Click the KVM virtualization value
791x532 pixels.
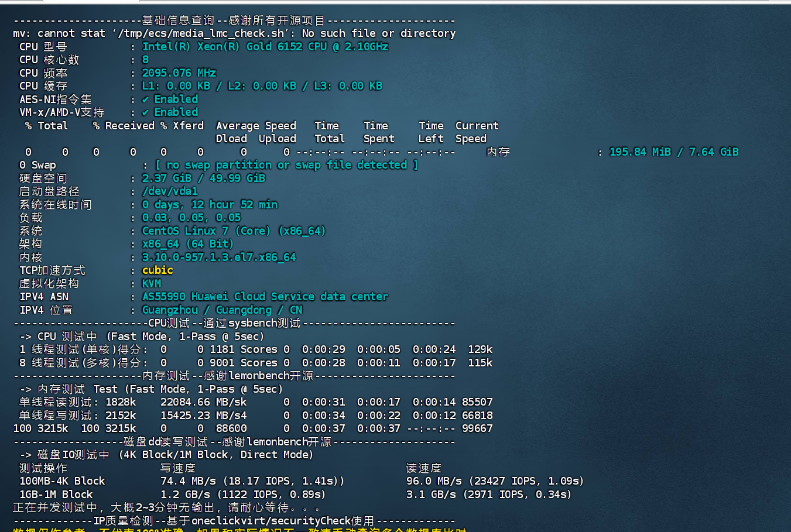(151, 284)
